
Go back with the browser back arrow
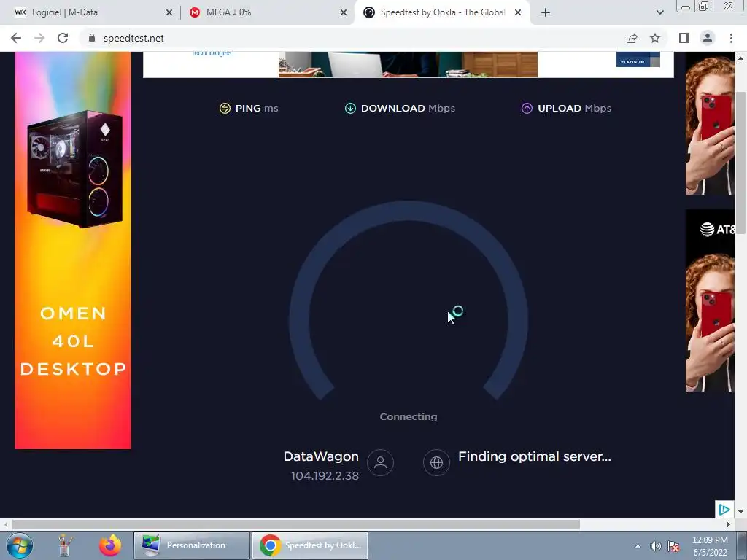pyautogui.click(x=16, y=38)
